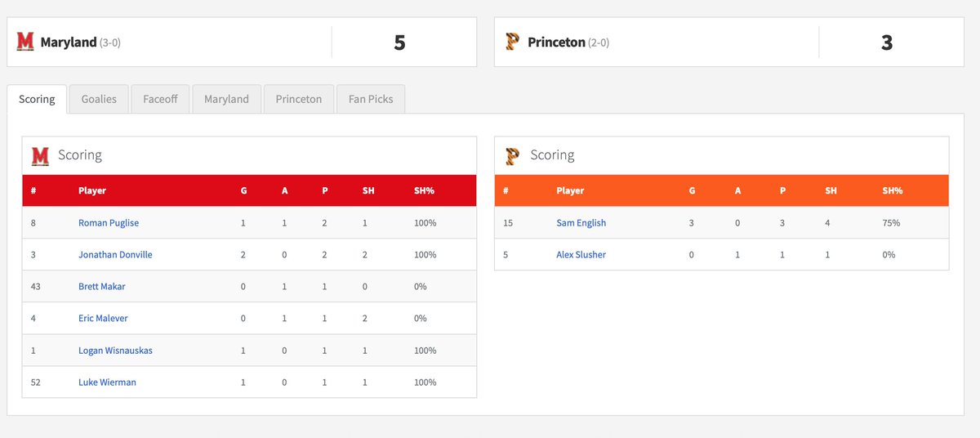Click P column header in Maryland table
980x438 pixels.
(x=325, y=190)
